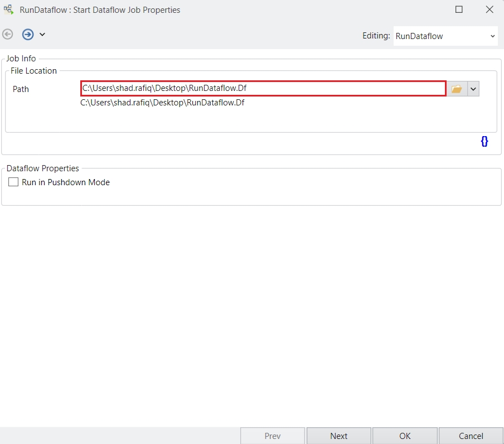Maximize the Job Properties window
Image resolution: width=504 pixels, height=444 pixels.
[459, 9]
